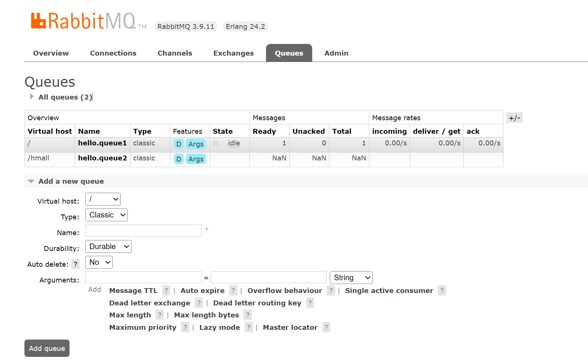This screenshot has height=364, width=588.
Task: Click the queue Name input field
Action: coord(144,231)
